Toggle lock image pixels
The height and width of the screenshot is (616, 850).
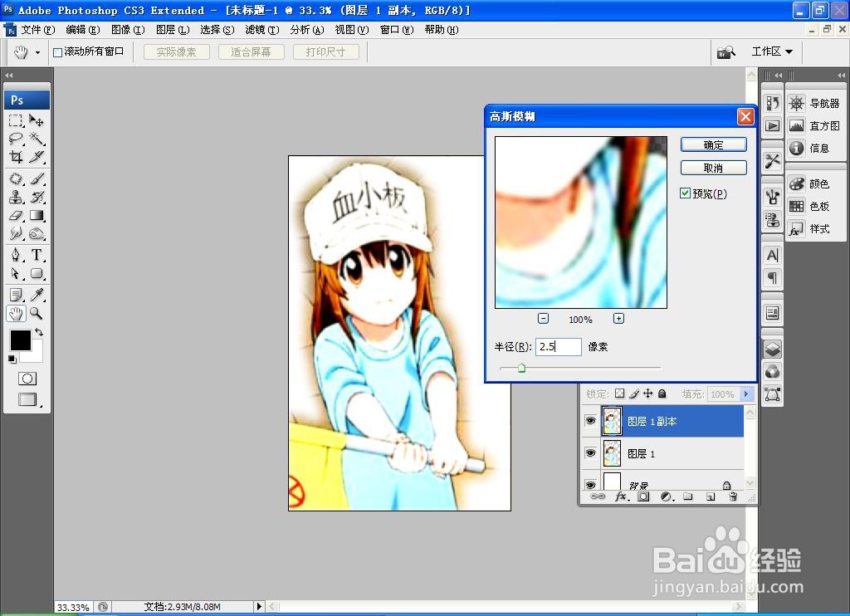(x=633, y=394)
